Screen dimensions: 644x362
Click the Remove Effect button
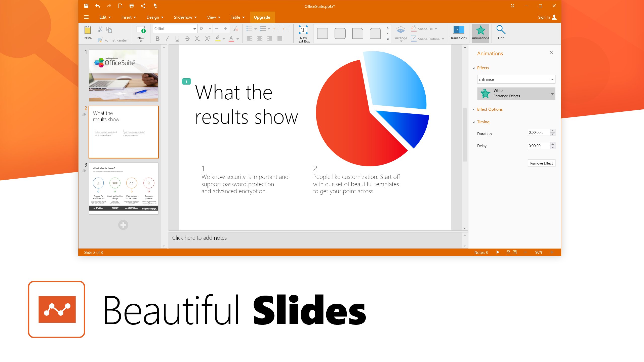pyautogui.click(x=541, y=163)
